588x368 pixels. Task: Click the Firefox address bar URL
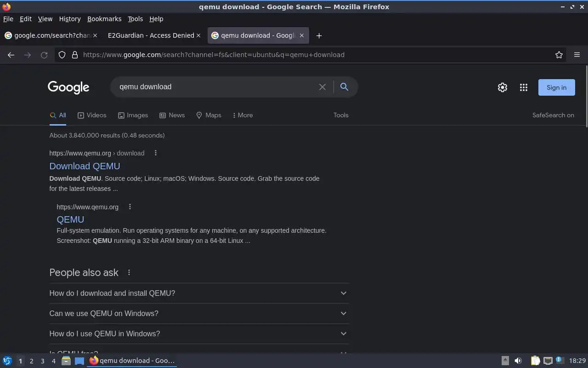click(214, 55)
